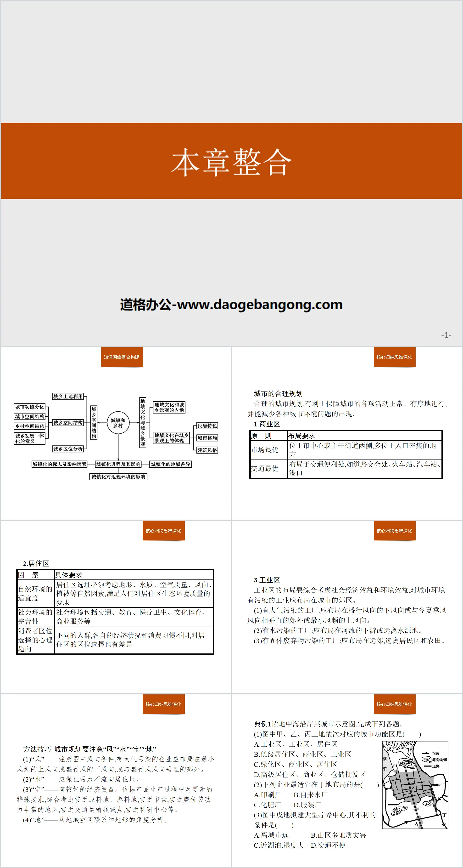Viewport: 463px width, 868px height.
Task: Click the 城市空间结构 node
Action: pos(30,416)
